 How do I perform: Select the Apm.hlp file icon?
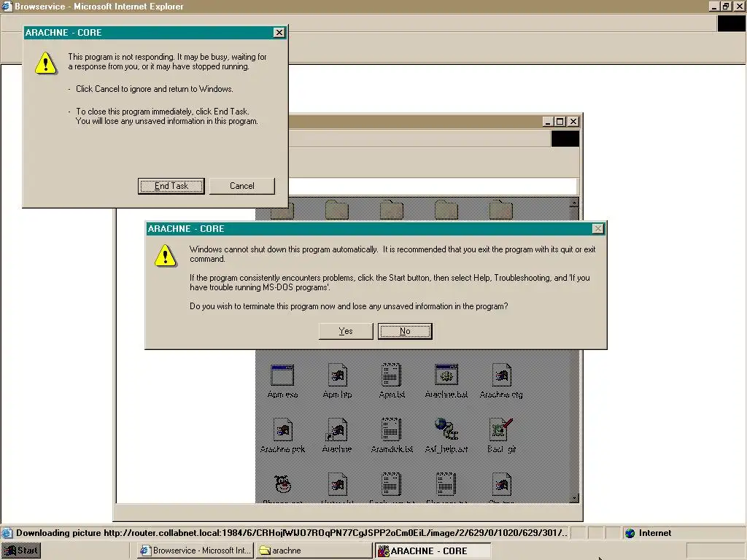337,376
